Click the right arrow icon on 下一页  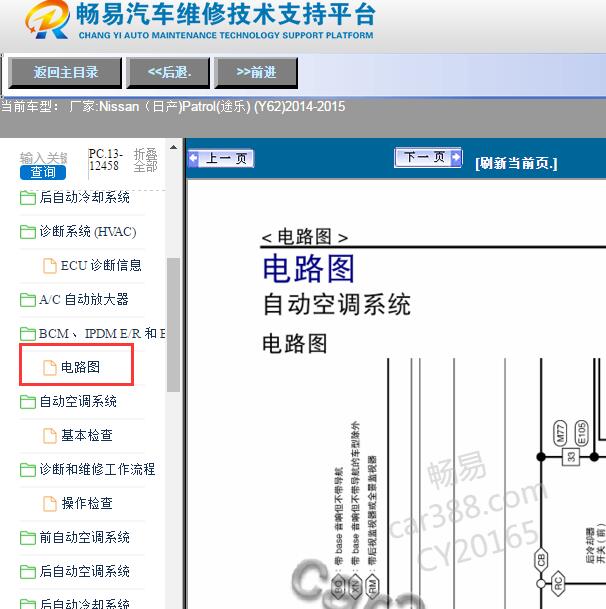[456, 157]
